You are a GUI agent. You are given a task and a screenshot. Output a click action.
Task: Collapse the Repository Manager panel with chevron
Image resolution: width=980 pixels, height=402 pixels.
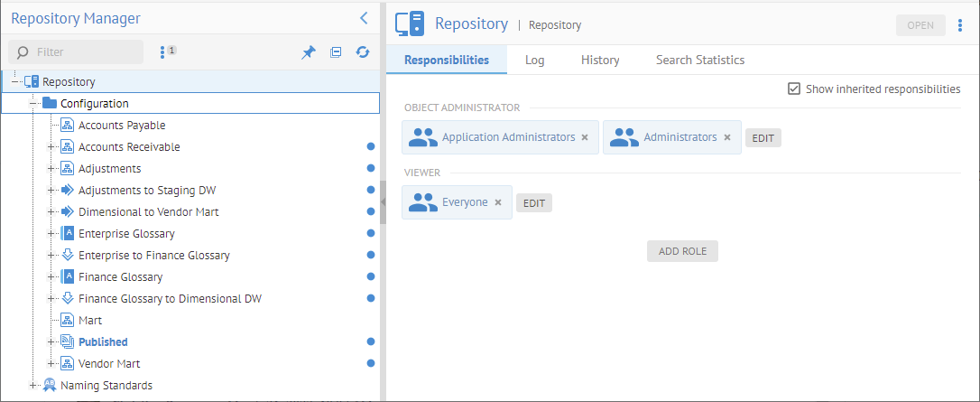coord(363,18)
